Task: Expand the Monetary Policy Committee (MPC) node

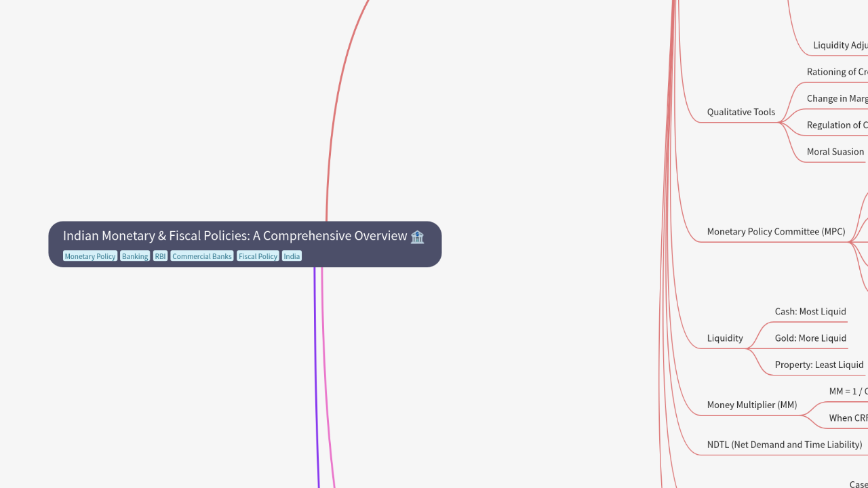Action: (776, 232)
